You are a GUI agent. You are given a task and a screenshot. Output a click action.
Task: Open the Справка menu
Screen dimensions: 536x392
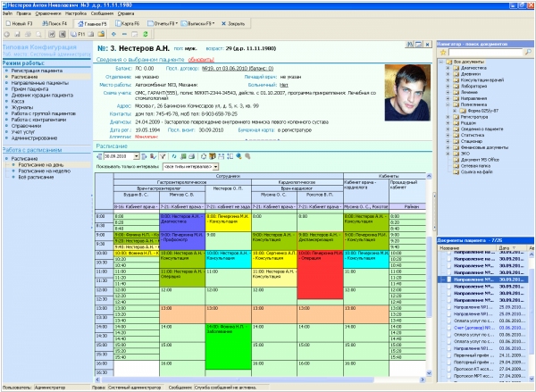pos(126,13)
